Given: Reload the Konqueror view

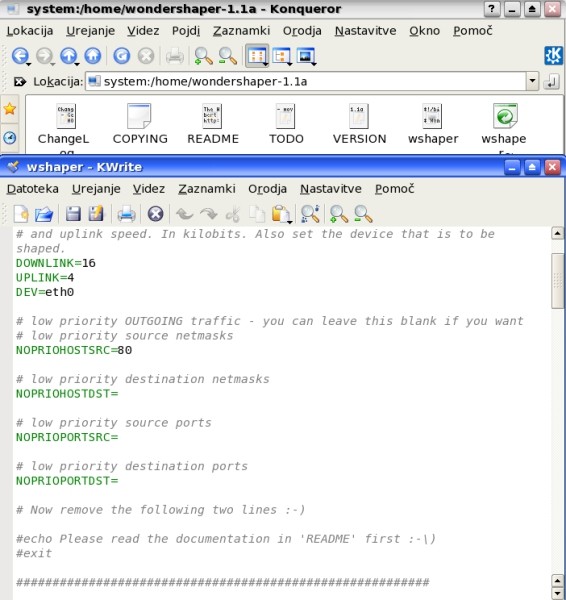Looking at the screenshot, I should click(122, 56).
